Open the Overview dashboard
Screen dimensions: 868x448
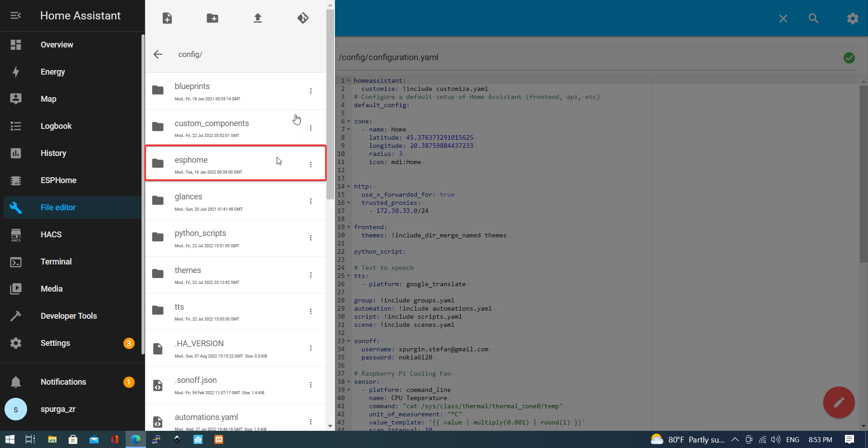(72, 45)
